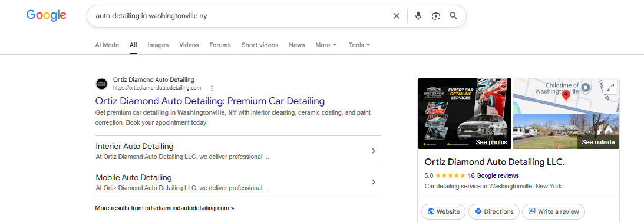This screenshot has height=222, width=644.
Task: Click Ortiz Diamond site favicon
Action: (x=101, y=84)
